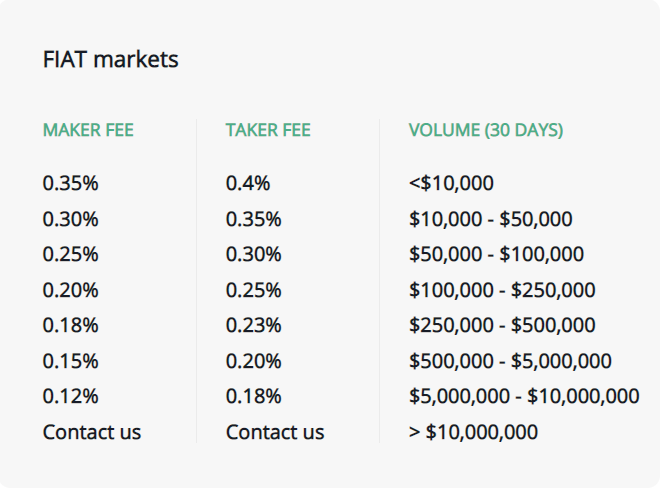Click the 0.15% maker fee value

point(70,361)
